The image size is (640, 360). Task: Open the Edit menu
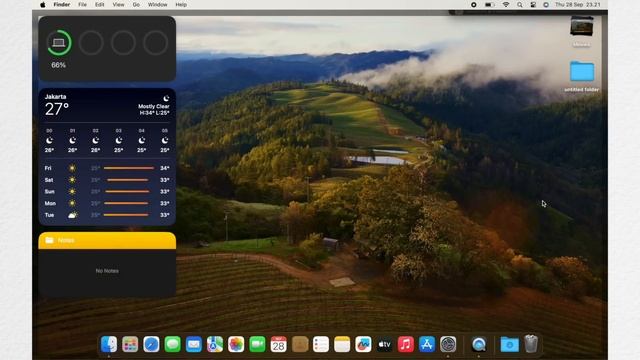[x=100, y=5]
